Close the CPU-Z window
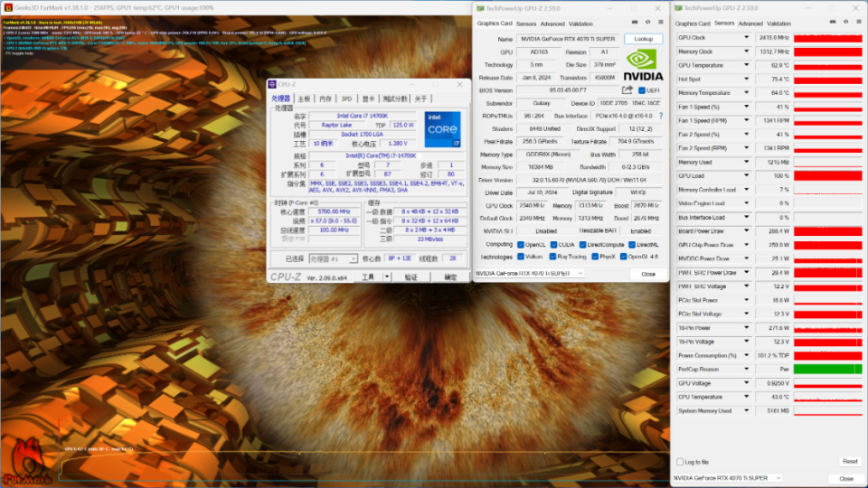 459,84
